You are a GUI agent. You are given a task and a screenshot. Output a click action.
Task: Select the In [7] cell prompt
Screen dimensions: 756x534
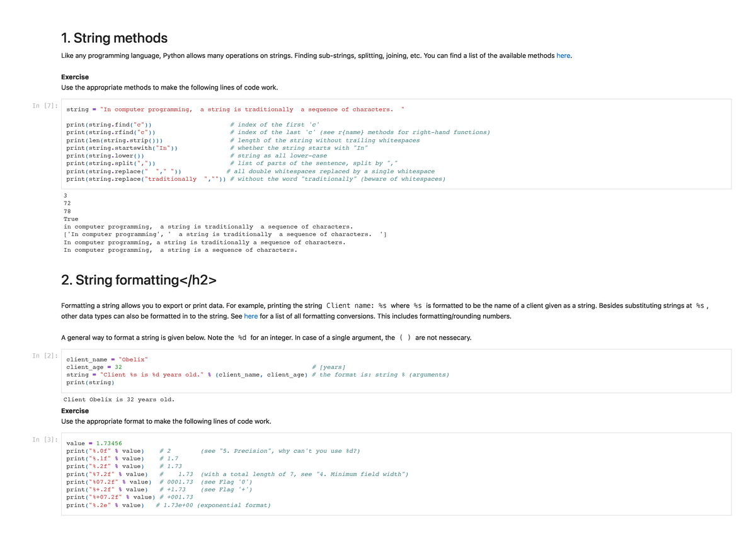45,106
